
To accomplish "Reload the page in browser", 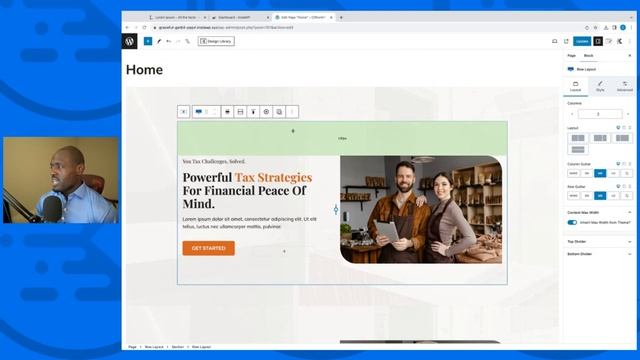I will tap(144, 28).
